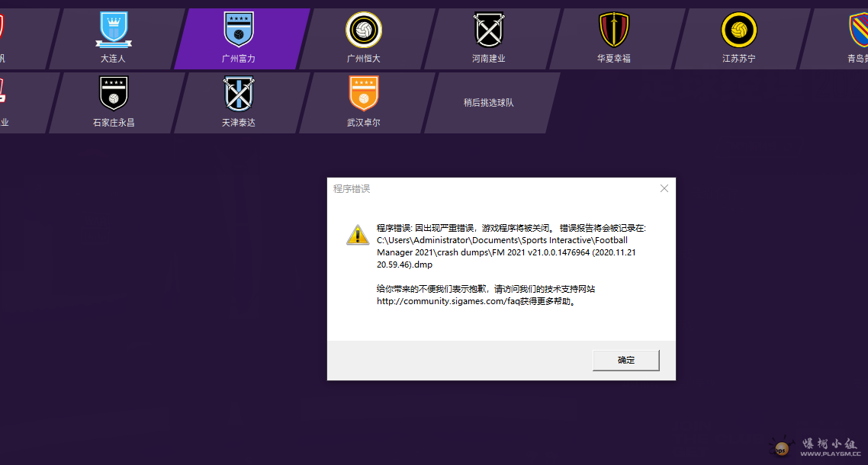Click the 河南建业 team name label

click(489, 58)
